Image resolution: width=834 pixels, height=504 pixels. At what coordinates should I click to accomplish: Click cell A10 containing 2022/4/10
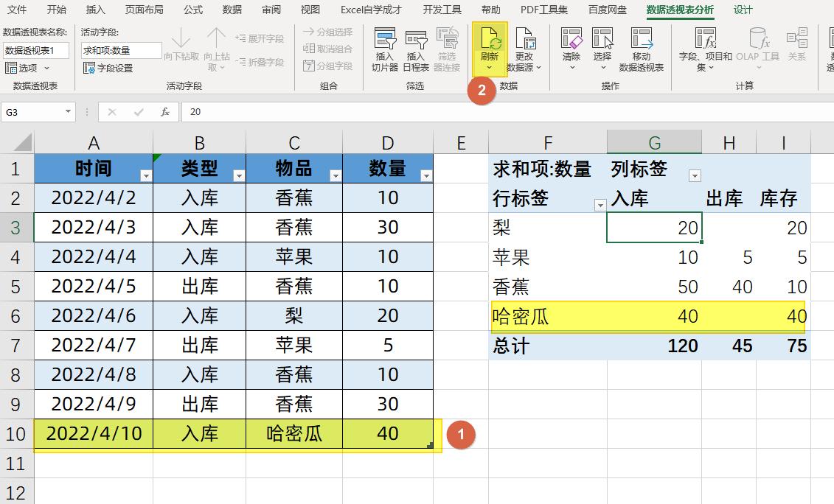click(x=94, y=434)
